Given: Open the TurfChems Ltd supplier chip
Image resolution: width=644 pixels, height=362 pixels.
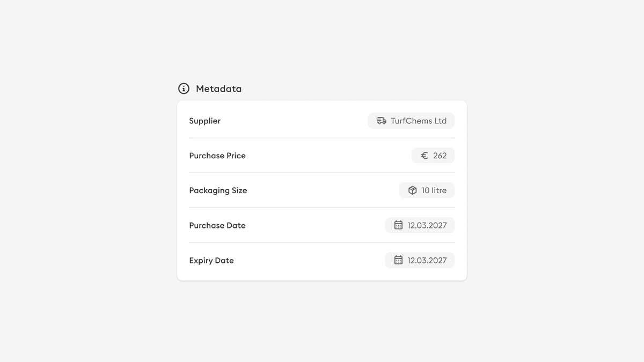Looking at the screenshot, I should pyautogui.click(x=411, y=121).
